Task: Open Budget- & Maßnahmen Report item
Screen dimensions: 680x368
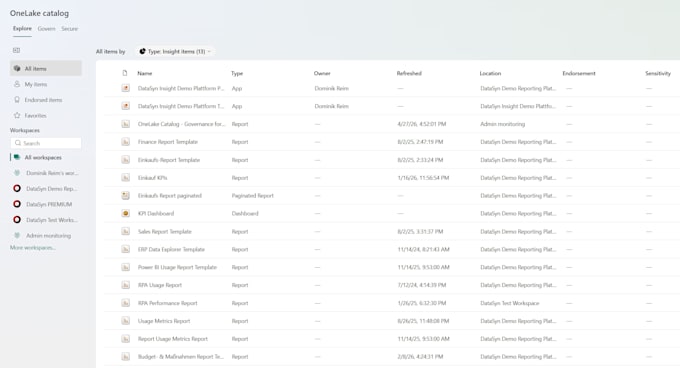Action: coord(180,357)
